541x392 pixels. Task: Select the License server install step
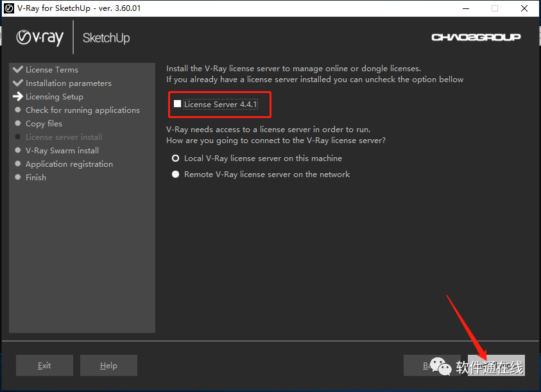tap(64, 137)
